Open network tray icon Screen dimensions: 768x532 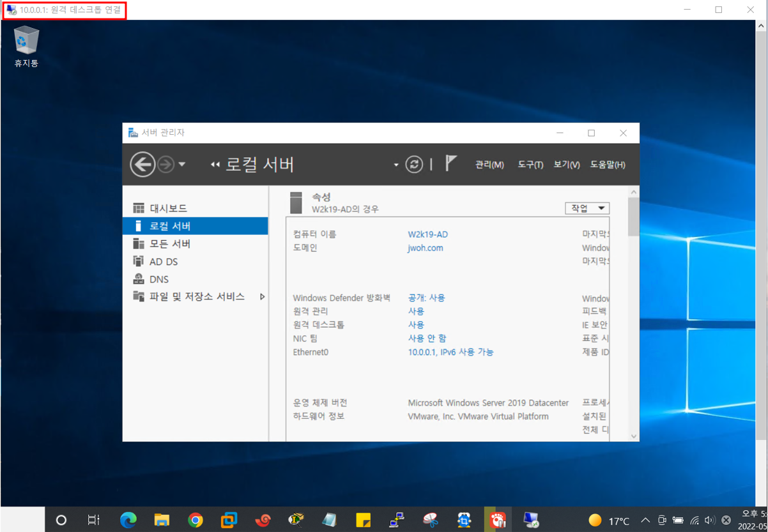coord(695,521)
